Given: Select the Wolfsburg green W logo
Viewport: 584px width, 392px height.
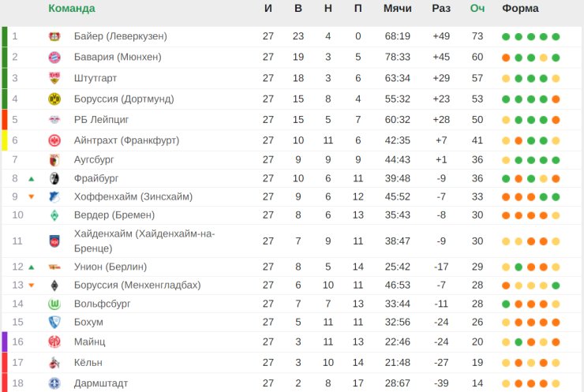Looking at the screenshot, I should pyautogui.click(x=54, y=304).
